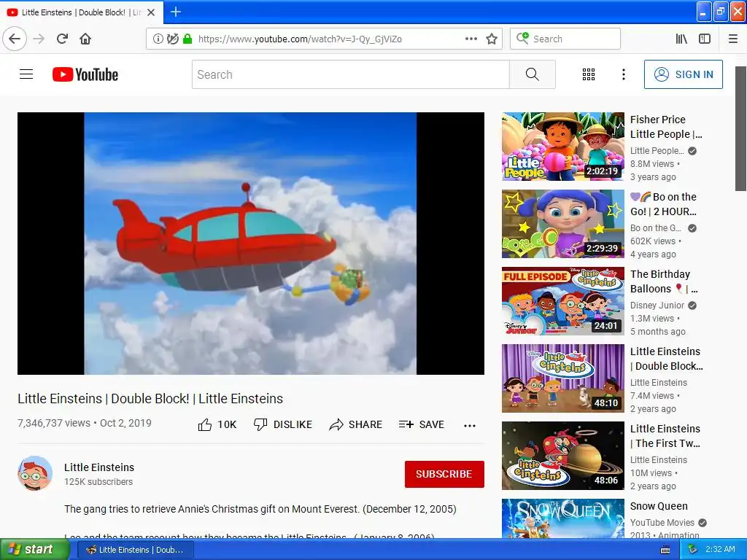Image resolution: width=747 pixels, height=560 pixels.
Task: Dislike the video with thumbs-down button
Action: click(282, 424)
